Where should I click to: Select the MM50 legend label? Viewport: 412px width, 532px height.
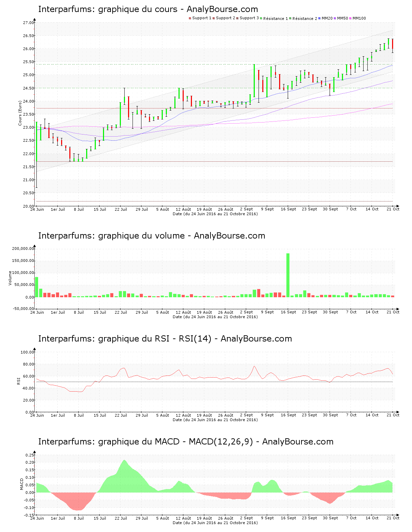point(343,18)
